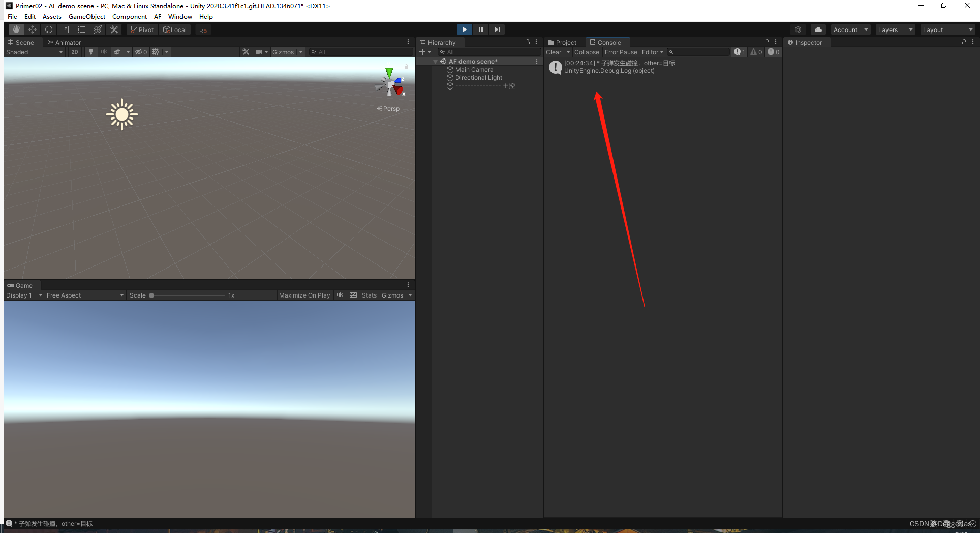This screenshot has height=533, width=980.
Task: Open Free Aspect dropdown
Action: 85,295
